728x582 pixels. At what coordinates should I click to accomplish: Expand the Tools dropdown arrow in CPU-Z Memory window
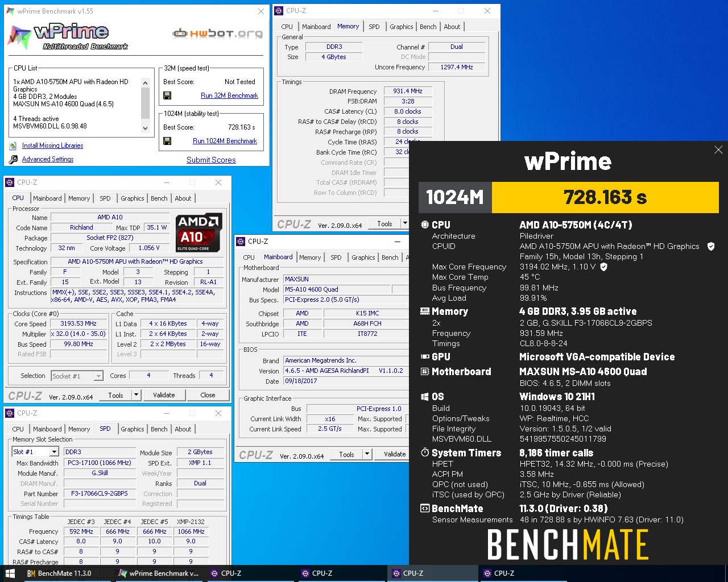coord(405,223)
